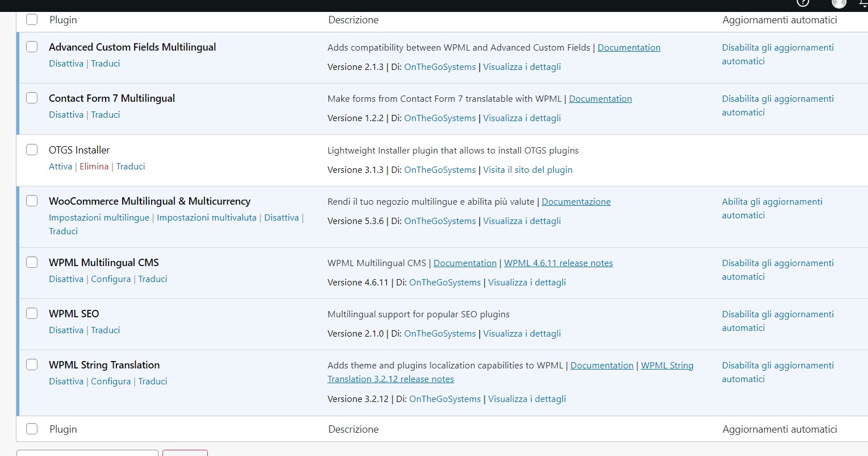Screen dimensions: 868x456
Task: Open WPML String Translation Documentation link
Action: tap(602, 366)
